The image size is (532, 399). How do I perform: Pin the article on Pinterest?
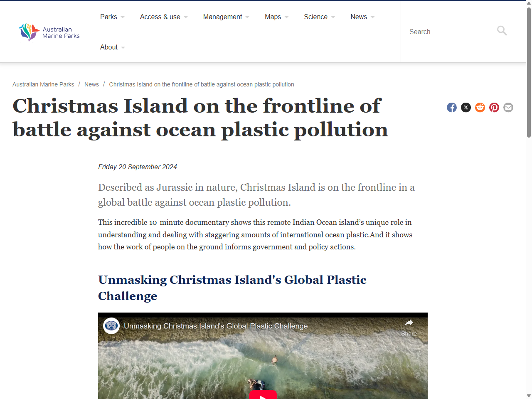(494, 107)
